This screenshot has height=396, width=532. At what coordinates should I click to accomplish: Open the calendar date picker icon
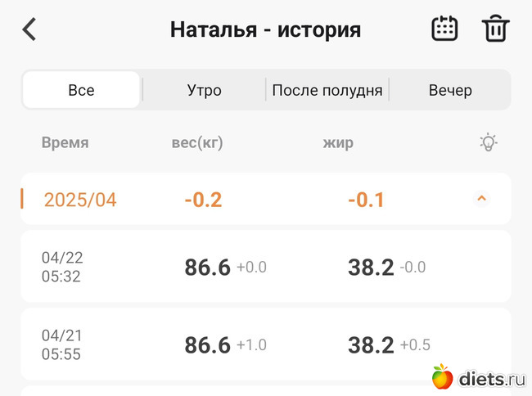pyautogui.click(x=444, y=29)
